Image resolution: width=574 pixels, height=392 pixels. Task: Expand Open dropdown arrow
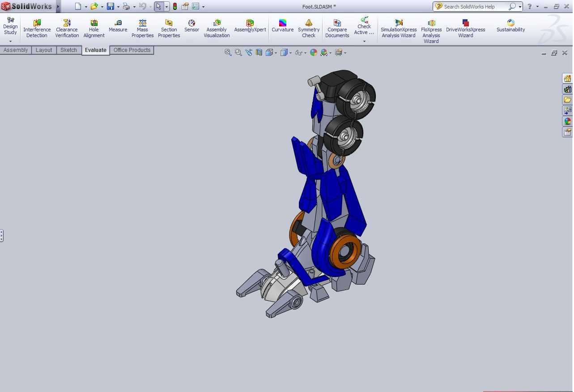(x=102, y=7)
